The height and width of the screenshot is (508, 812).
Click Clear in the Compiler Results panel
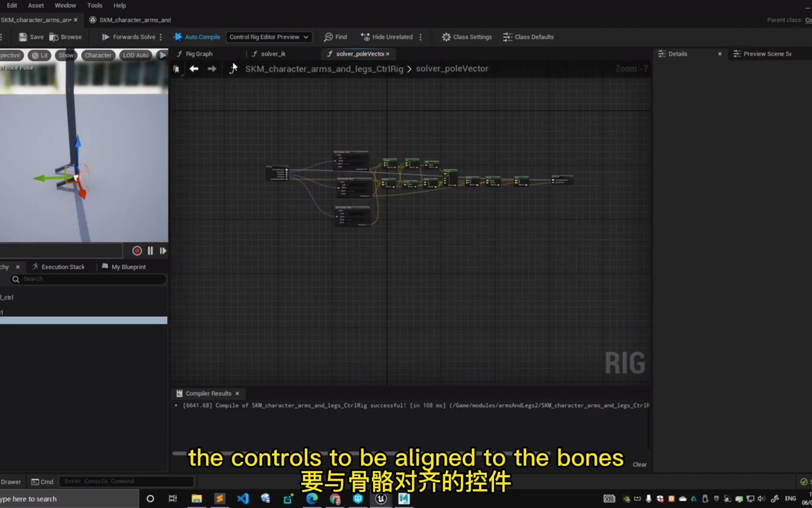pos(640,464)
